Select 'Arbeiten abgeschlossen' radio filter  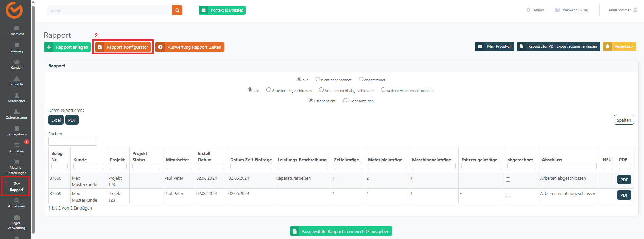click(x=269, y=90)
